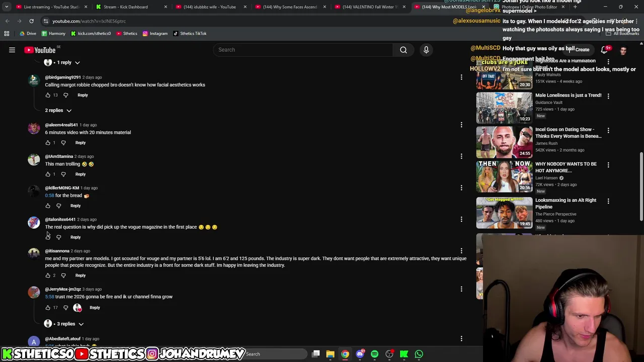The height and width of the screenshot is (362, 644).
Task: Open the menu on the @itisannona comment
Action: (x=461, y=251)
